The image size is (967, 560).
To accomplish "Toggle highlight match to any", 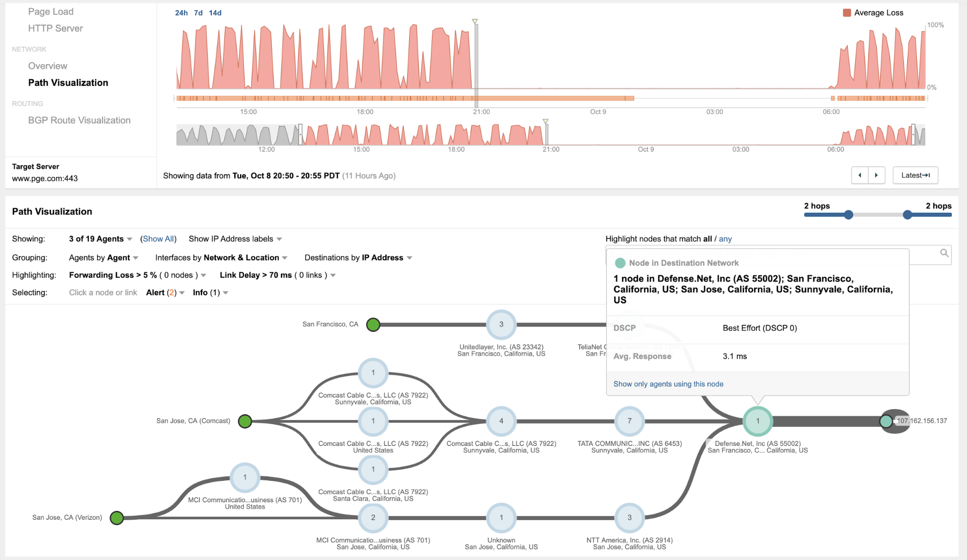I will (725, 239).
